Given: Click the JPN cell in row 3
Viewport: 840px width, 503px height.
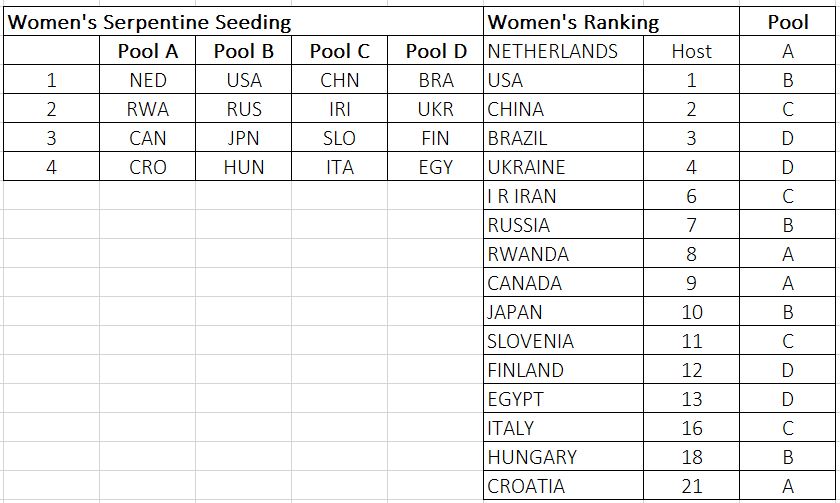Looking at the screenshot, I should [x=243, y=138].
